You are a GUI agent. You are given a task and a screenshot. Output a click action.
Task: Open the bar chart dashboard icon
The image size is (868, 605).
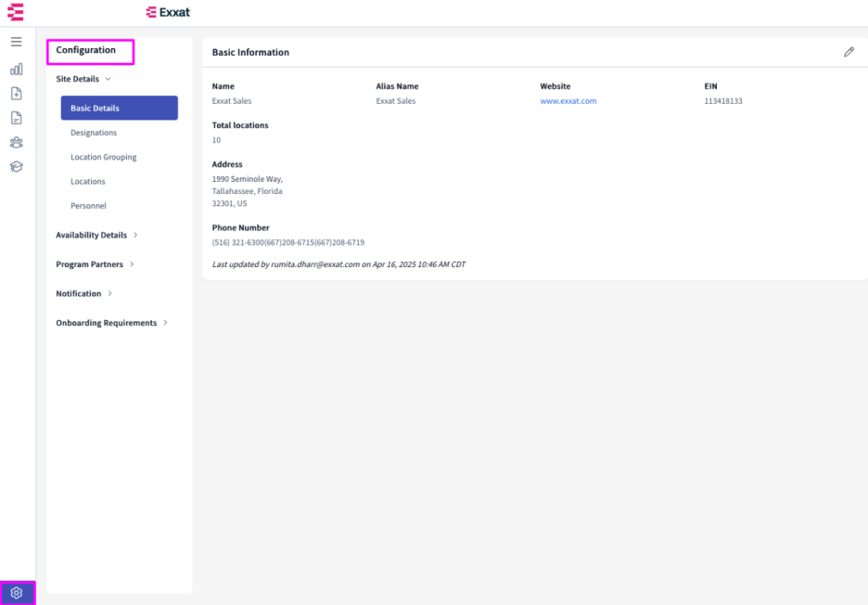click(x=16, y=70)
